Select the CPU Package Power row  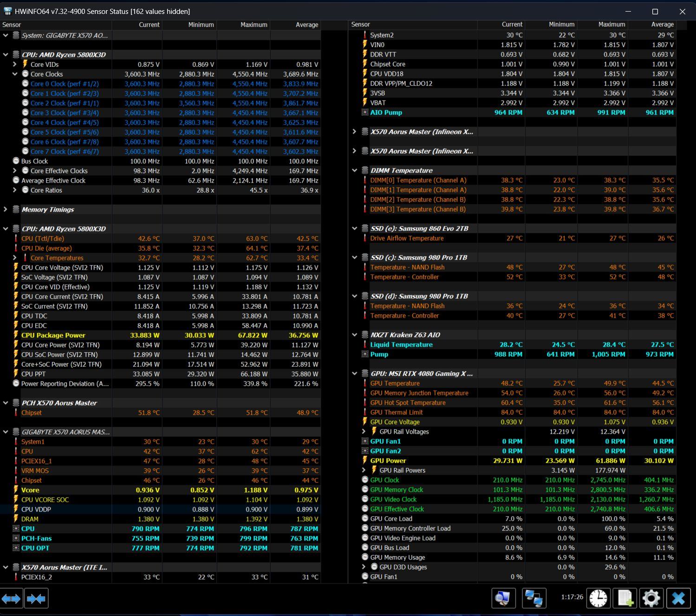pos(160,335)
